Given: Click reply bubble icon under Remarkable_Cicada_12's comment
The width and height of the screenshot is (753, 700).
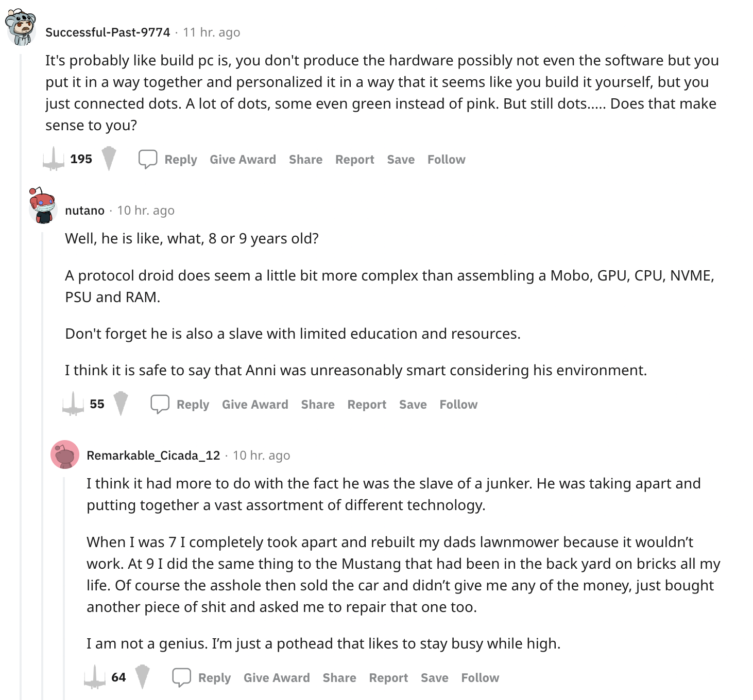Looking at the screenshot, I should [181, 678].
